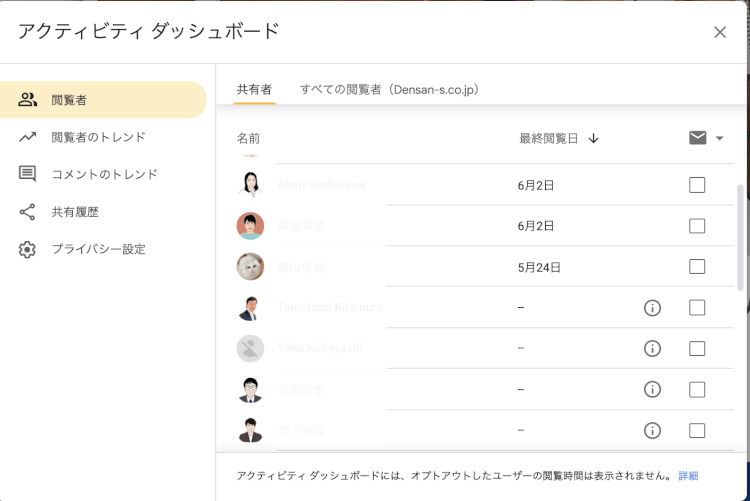Image resolution: width=750 pixels, height=501 pixels.
Task: Click the viewers people icon
Action: pos(27,100)
